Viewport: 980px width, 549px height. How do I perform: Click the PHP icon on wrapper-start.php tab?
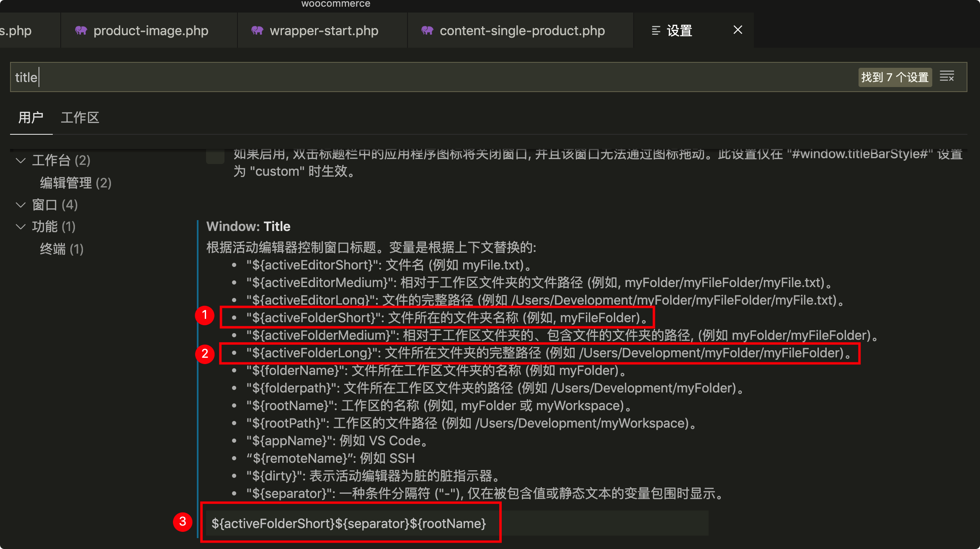(x=258, y=30)
